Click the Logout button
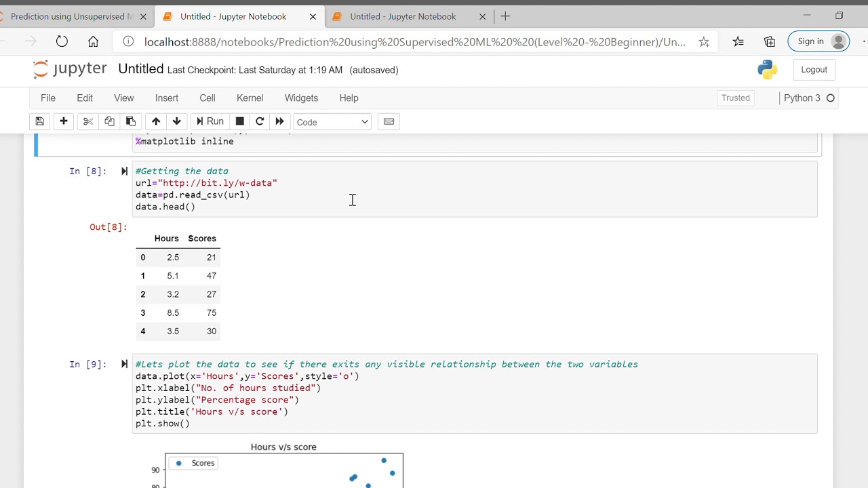The width and height of the screenshot is (868, 488). 814,69
